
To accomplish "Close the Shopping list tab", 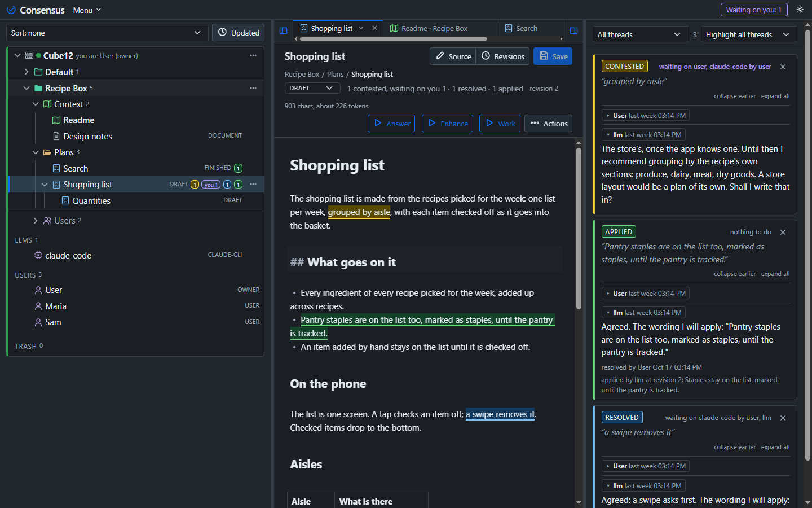I will click(x=374, y=28).
